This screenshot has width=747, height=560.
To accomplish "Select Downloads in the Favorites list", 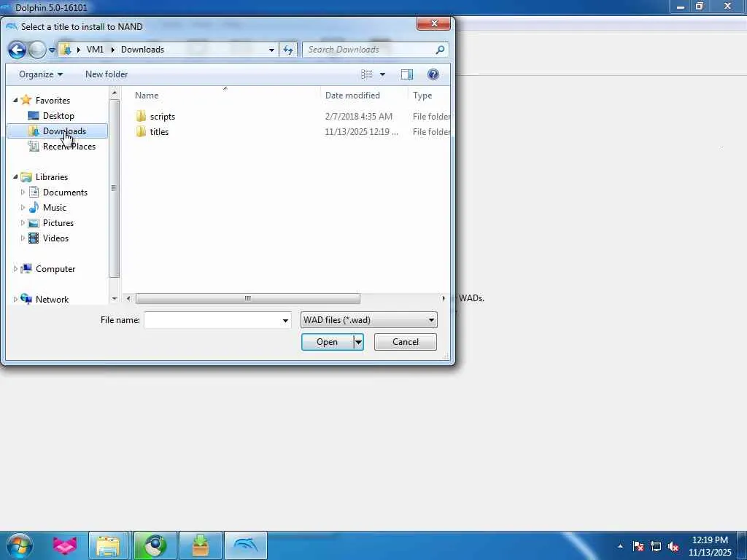I will pyautogui.click(x=58, y=131).
